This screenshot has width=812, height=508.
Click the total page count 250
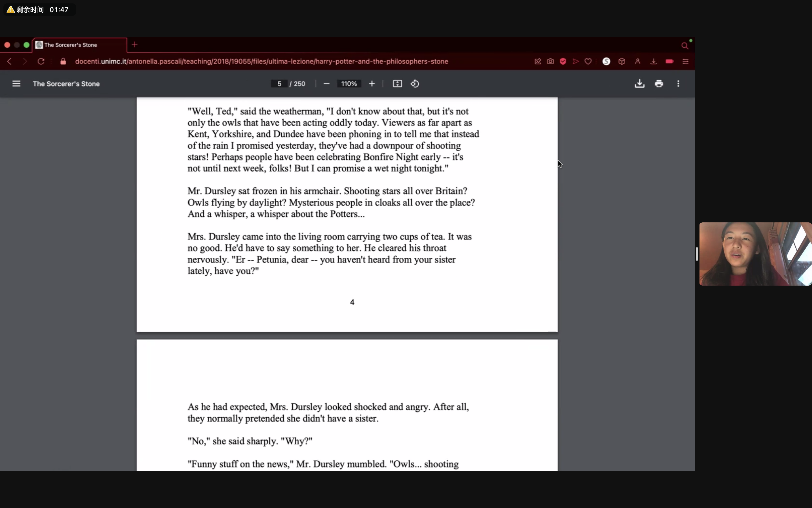299,84
